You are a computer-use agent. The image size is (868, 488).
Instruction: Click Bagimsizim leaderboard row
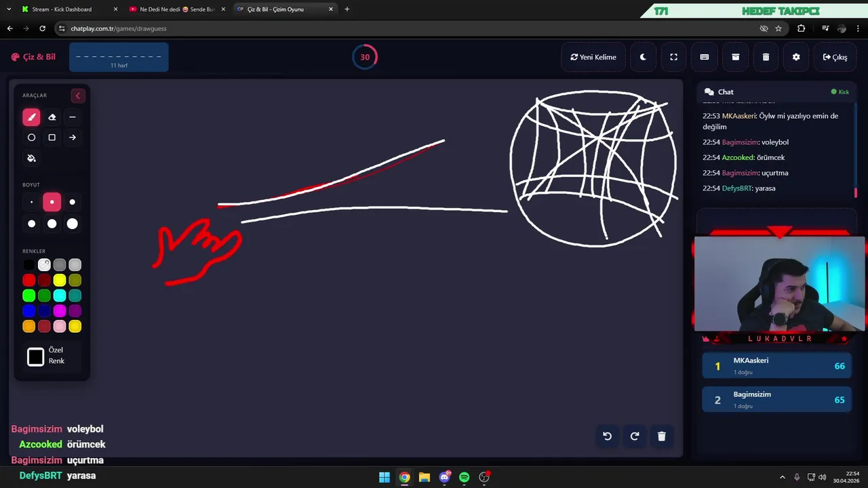click(777, 399)
